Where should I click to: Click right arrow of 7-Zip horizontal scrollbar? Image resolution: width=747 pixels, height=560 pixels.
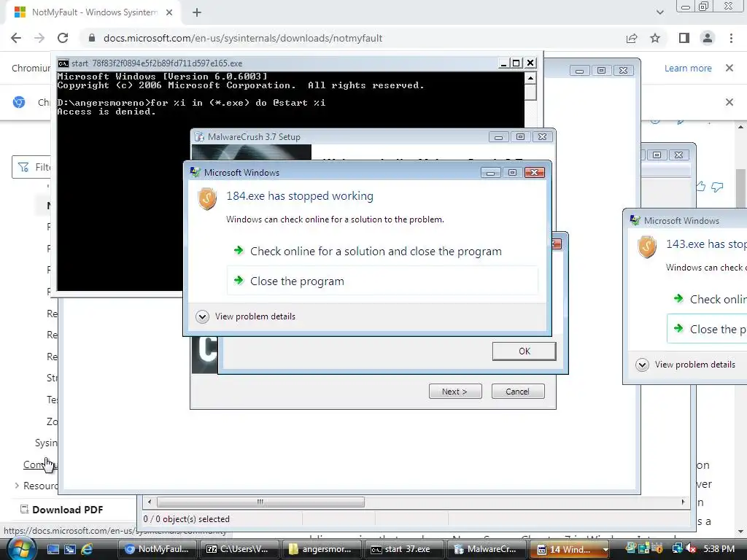click(x=683, y=502)
